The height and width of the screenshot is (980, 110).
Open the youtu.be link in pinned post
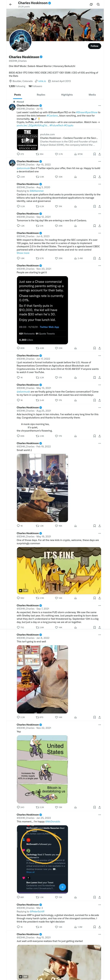(x=28, y=125)
